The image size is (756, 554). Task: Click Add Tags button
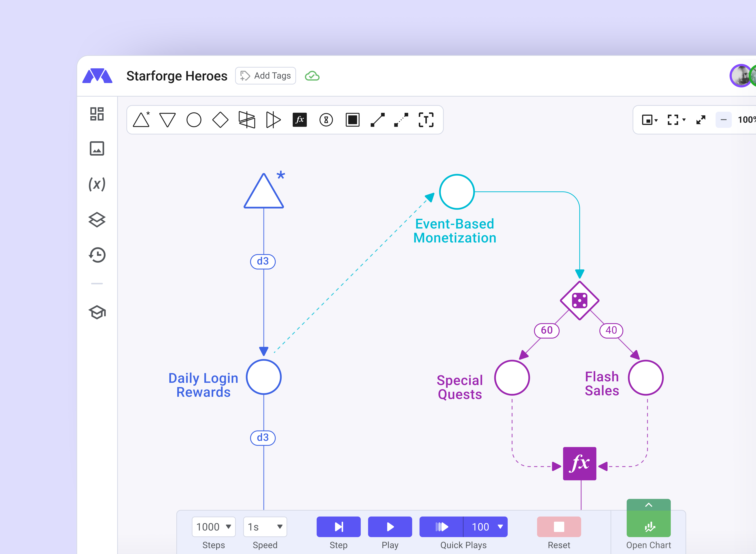pyautogui.click(x=266, y=76)
